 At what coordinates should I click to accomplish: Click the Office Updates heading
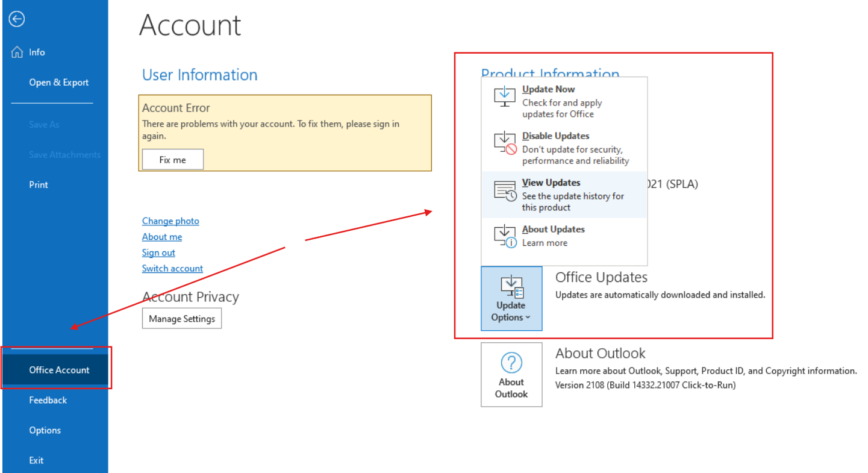(601, 277)
